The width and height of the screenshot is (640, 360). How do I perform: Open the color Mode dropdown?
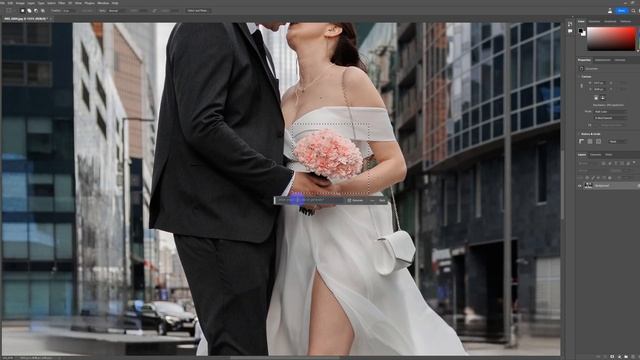point(610,111)
